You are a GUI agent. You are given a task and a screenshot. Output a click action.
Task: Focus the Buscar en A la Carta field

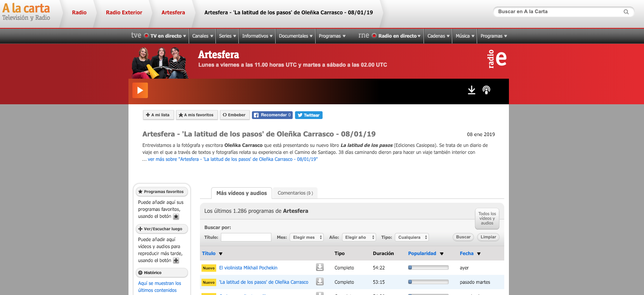(x=559, y=12)
